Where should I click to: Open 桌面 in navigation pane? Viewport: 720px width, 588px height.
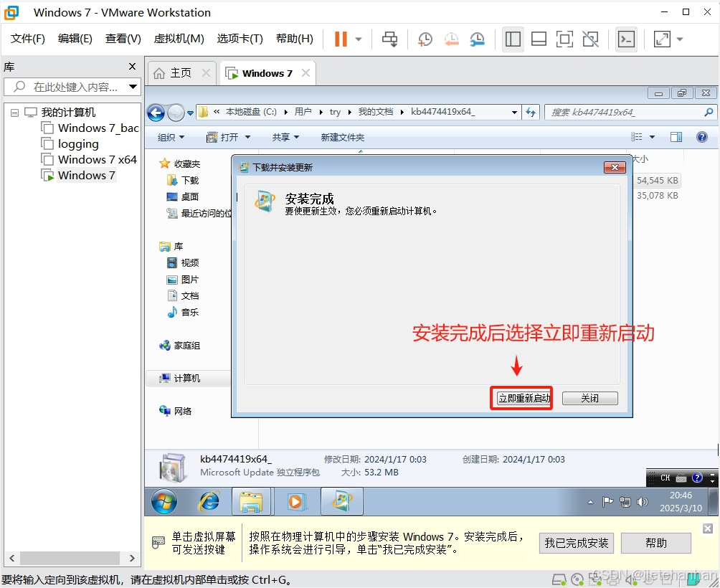pos(183,196)
